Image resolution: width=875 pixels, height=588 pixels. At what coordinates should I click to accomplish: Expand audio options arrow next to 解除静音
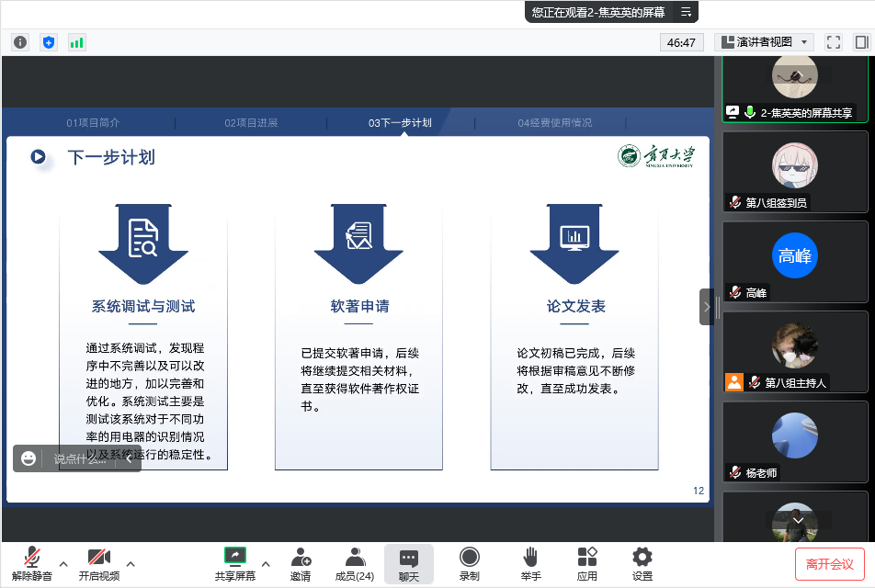[63, 564]
